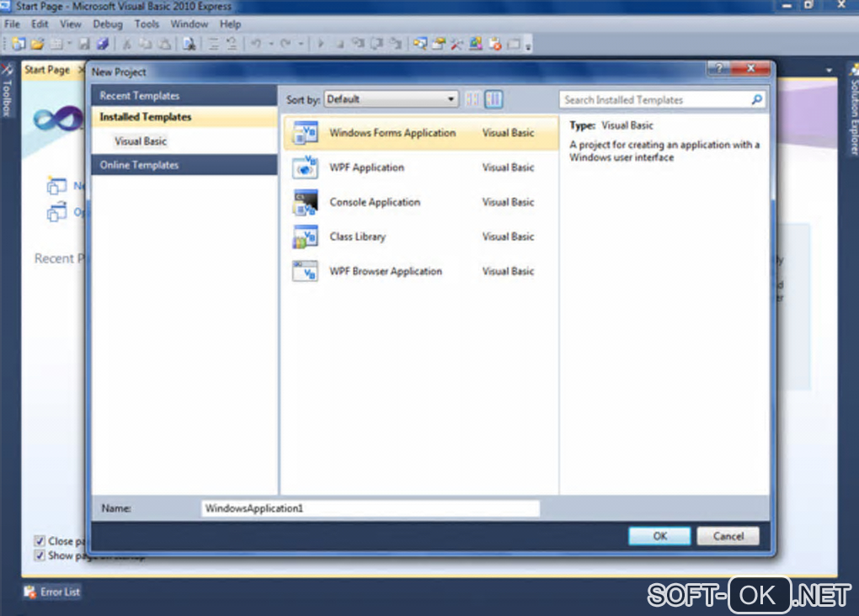Open the Window menu
Screen dimensions: 859x616
click(189, 24)
